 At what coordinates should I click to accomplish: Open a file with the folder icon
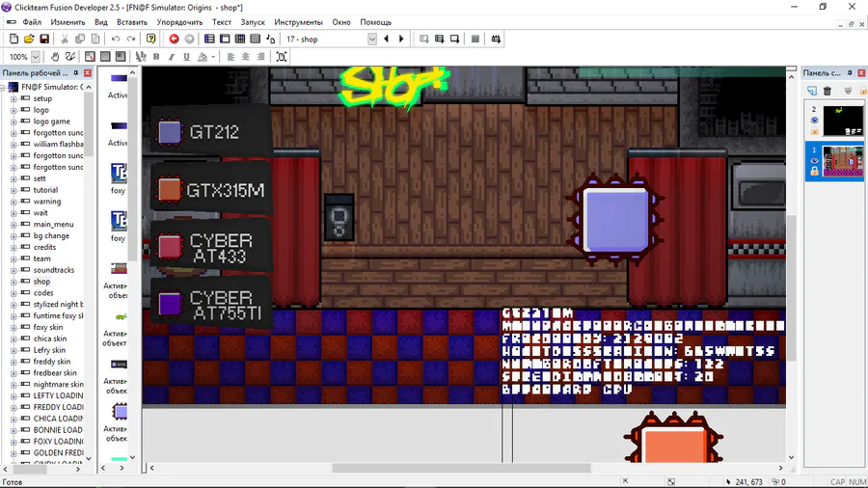click(x=29, y=39)
